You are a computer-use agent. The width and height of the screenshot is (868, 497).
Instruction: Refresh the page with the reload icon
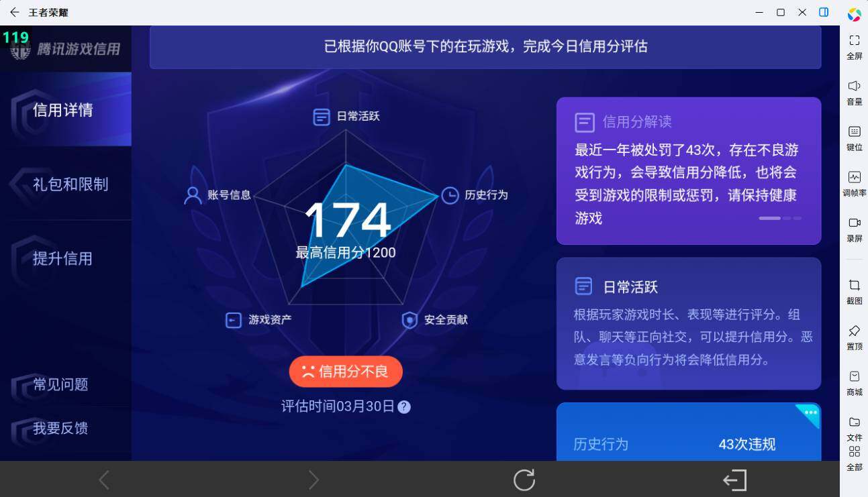click(x=524, y=480)
